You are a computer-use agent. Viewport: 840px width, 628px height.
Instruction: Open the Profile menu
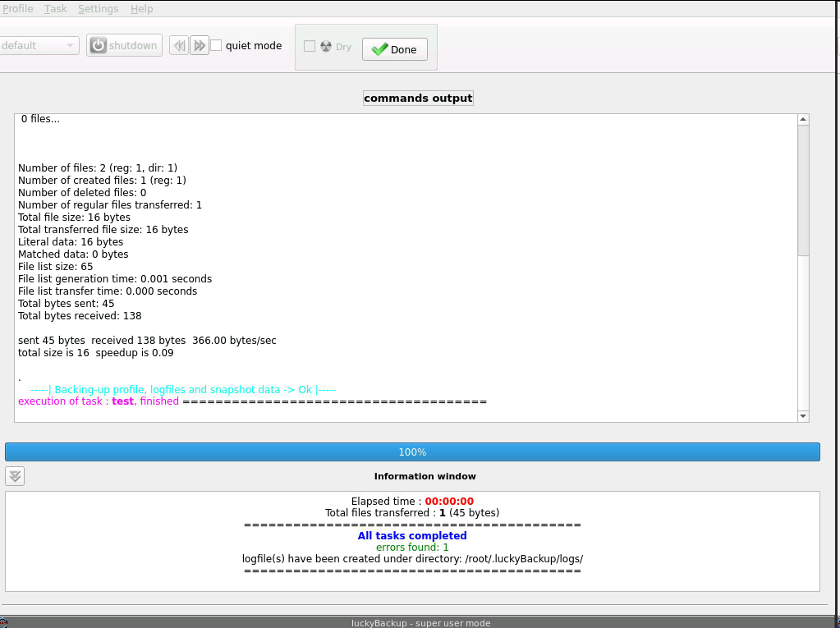[x=18, y=8]
